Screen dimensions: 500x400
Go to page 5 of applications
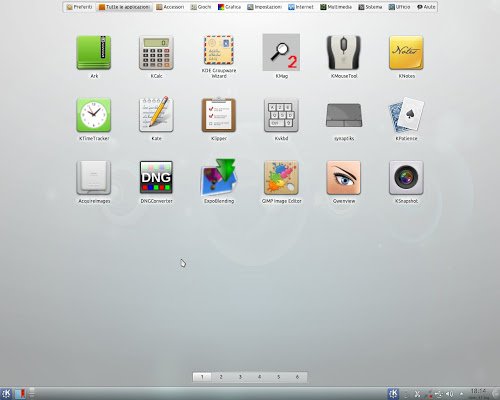(x=278, y=377)
